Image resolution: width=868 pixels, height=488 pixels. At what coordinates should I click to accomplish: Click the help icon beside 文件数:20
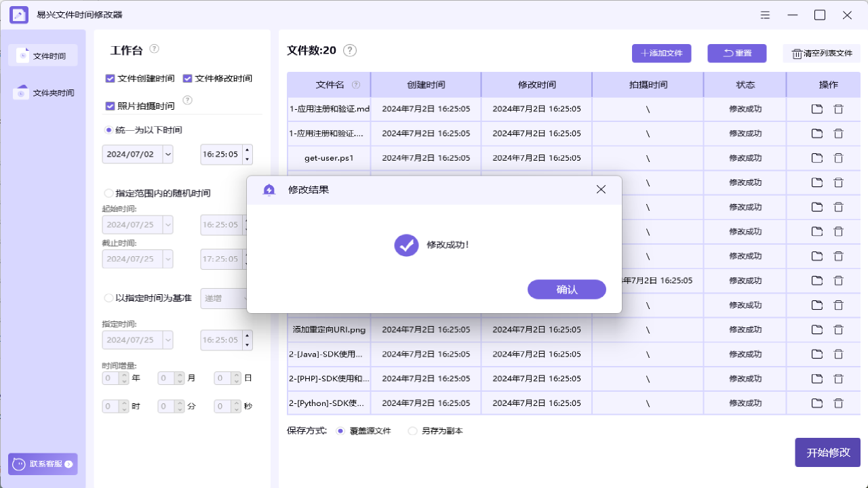(350, 50)
